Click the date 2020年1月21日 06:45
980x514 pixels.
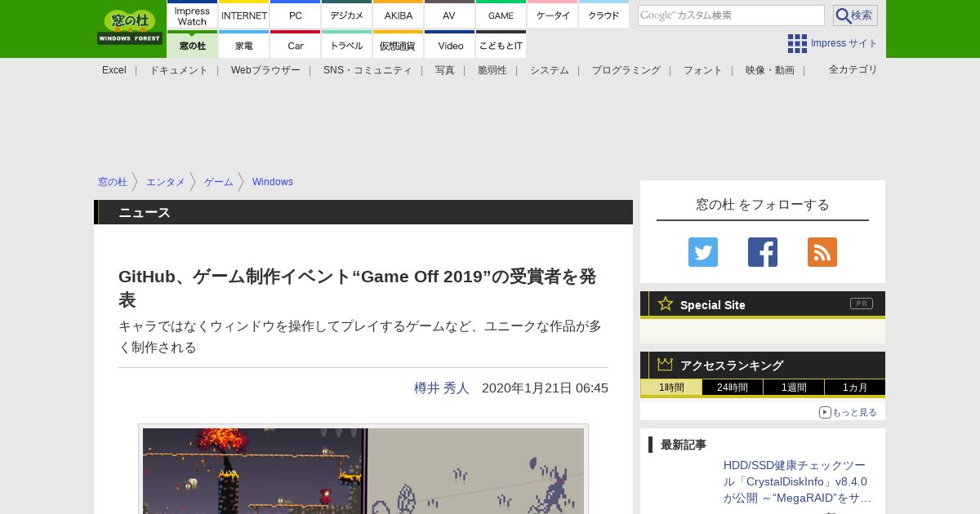[x=545, y=388]
